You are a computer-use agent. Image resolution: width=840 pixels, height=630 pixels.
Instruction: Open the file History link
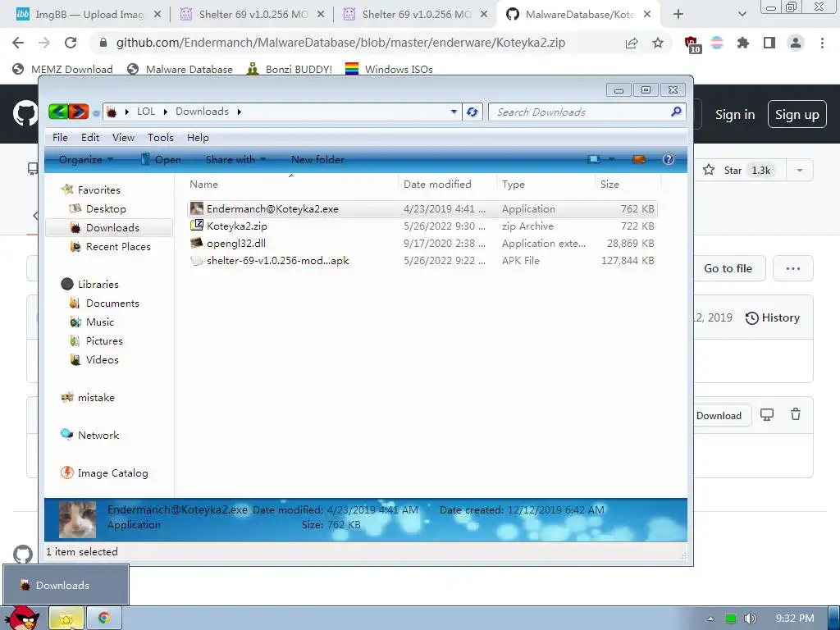[772, 317]
